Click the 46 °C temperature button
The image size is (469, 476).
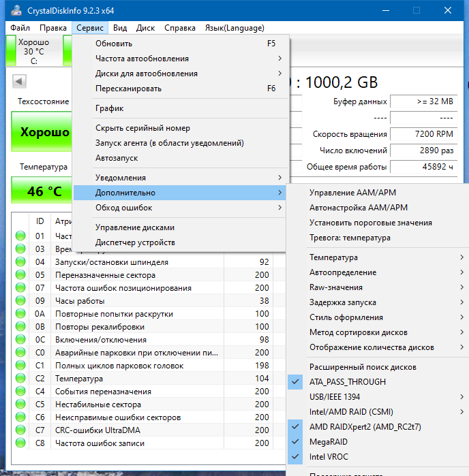click(x=42, y=191)
